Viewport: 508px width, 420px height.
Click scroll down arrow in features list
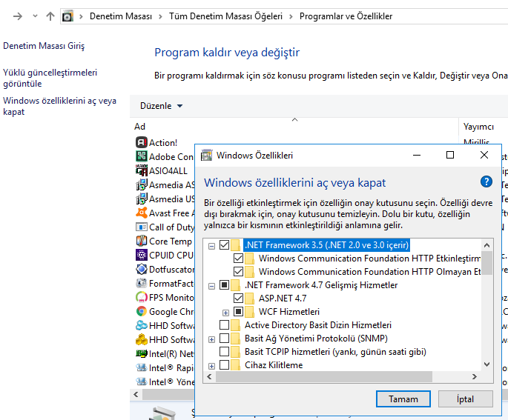(486, 364)
